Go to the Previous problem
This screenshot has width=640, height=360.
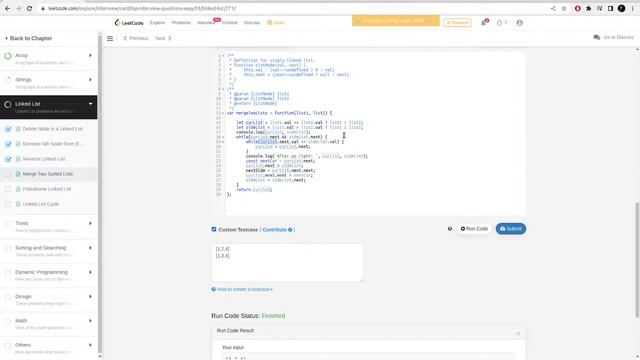coord(136,38)
